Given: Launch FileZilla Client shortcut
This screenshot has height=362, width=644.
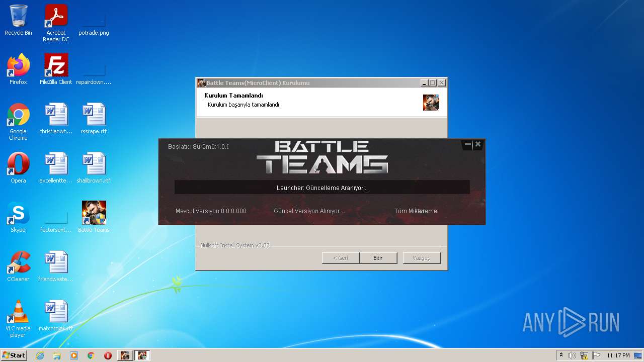Looking at the screenshot, I should [x=56, y=69].
